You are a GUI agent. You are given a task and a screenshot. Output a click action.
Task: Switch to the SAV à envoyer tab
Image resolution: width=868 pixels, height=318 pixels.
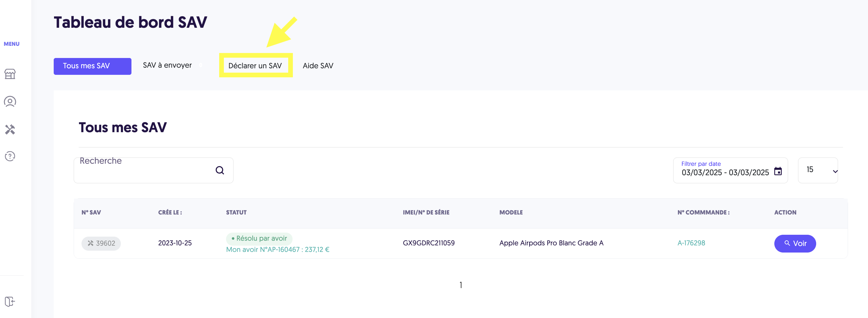pyautogui.click(x=167, y=65)
